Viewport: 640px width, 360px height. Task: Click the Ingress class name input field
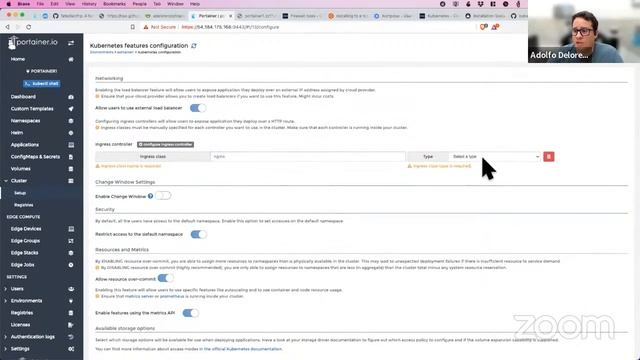coord(308,157)
